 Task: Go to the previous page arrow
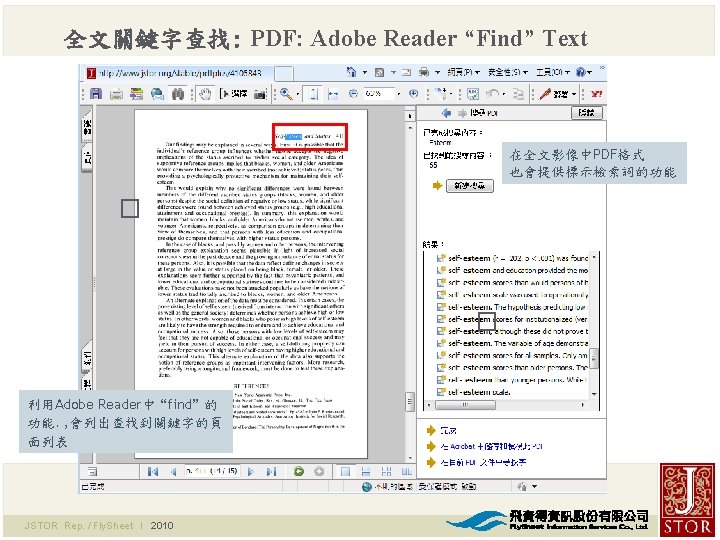coord(173,472)
